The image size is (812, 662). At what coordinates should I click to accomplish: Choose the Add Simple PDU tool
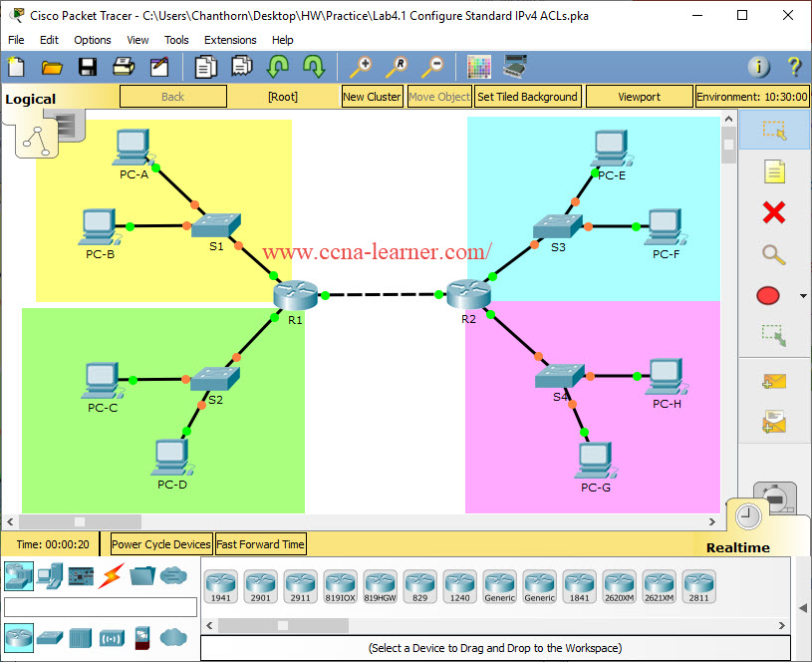point(773,380)
